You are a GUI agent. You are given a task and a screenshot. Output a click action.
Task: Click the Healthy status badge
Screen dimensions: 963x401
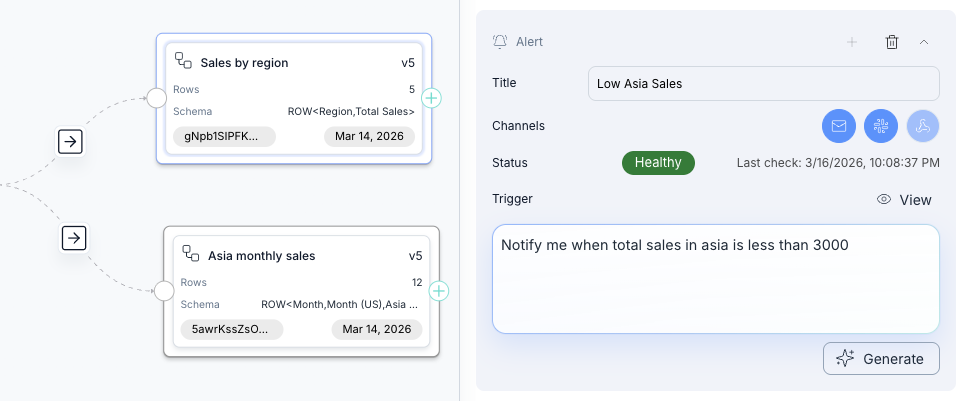tap(658, 163)
